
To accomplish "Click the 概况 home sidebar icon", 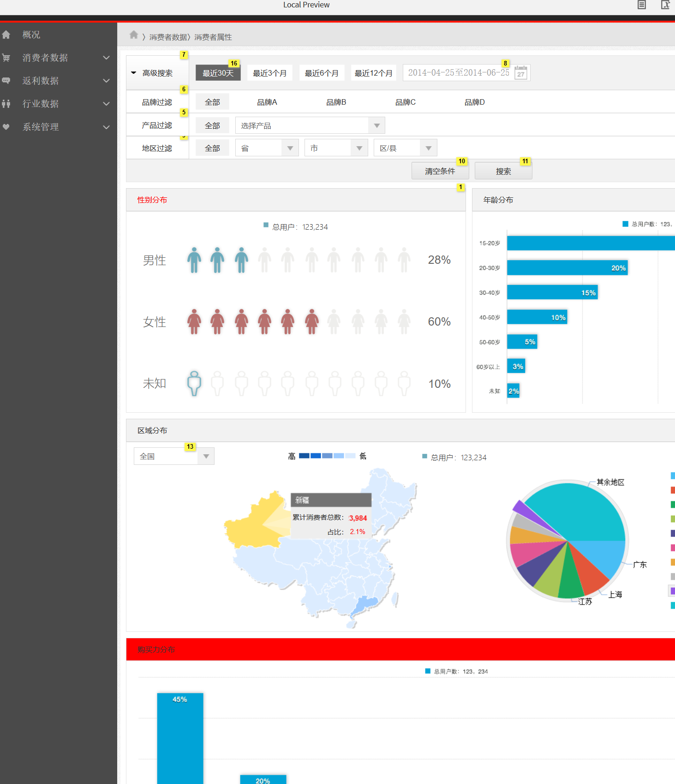I will (6, 35).
